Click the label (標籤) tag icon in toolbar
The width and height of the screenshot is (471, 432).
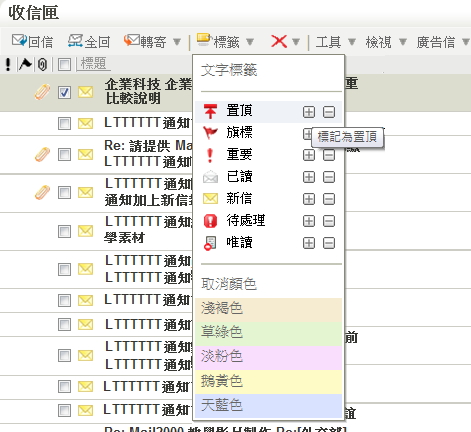point(203,40)
